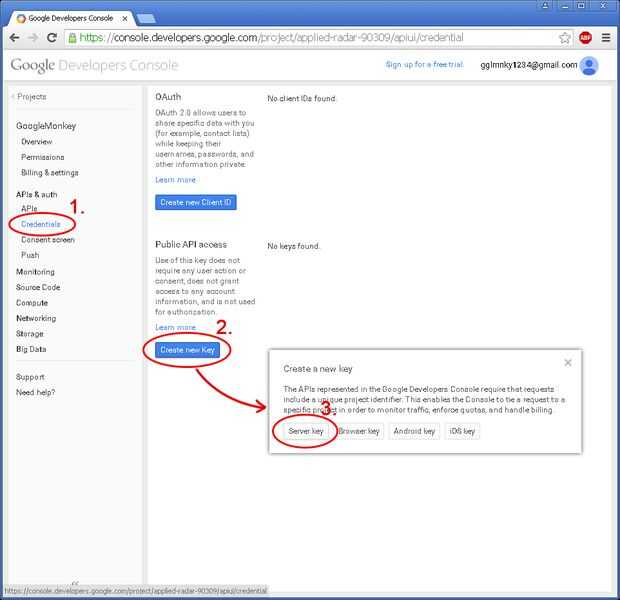The height and width of the screenshot is (600, 620).
Task: Expand the Compute section
Action: [32, 303]
